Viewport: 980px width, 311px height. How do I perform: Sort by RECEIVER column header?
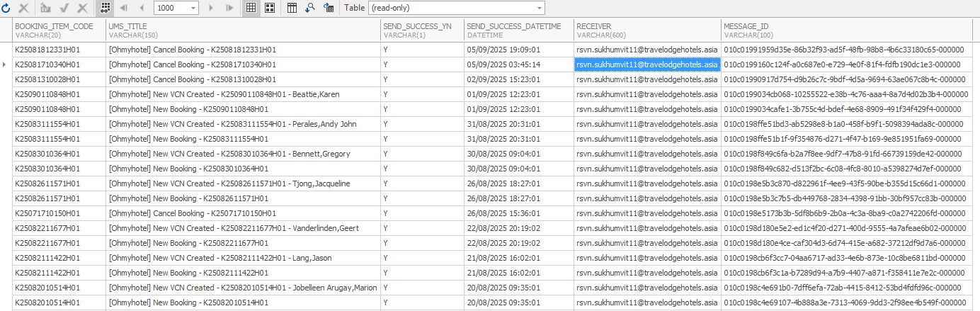(x=647, y=30)
